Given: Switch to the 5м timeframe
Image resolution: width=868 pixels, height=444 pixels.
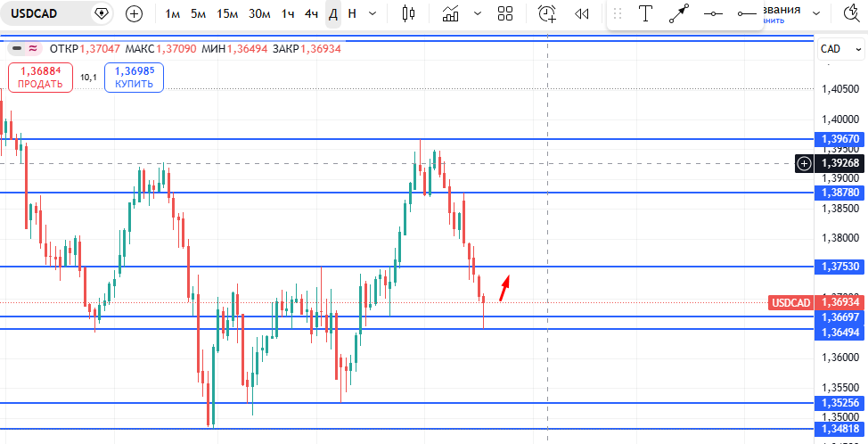Looking at the screenshot, I should point(198,14).
